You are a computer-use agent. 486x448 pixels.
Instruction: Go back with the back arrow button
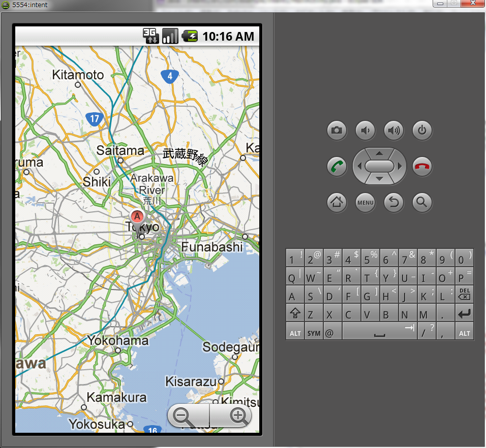click(x=393, y=202)
